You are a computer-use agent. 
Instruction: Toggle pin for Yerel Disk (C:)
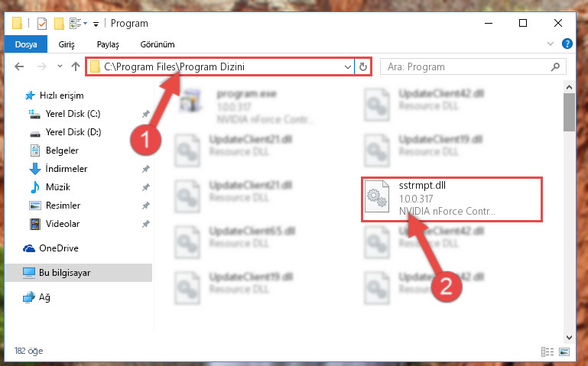(146, 114)
